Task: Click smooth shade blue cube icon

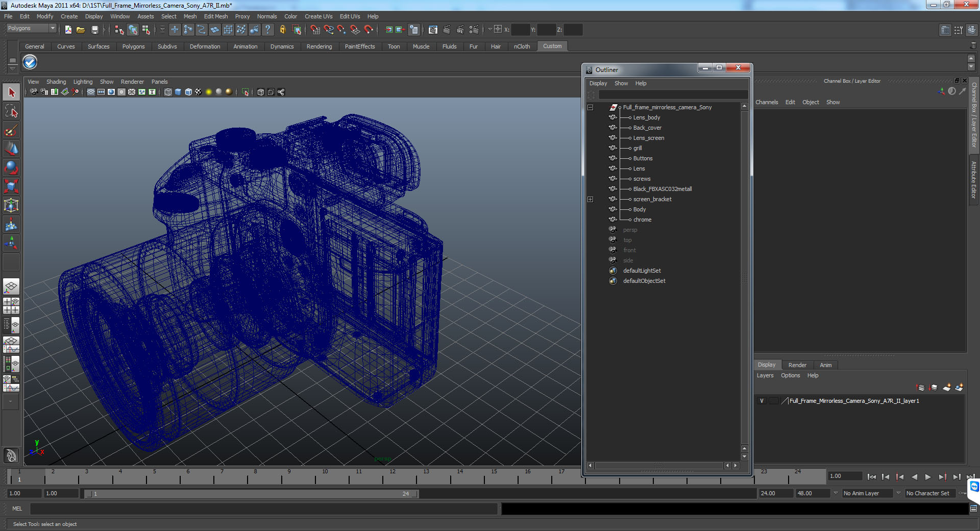Action: (x=178, y=92)
